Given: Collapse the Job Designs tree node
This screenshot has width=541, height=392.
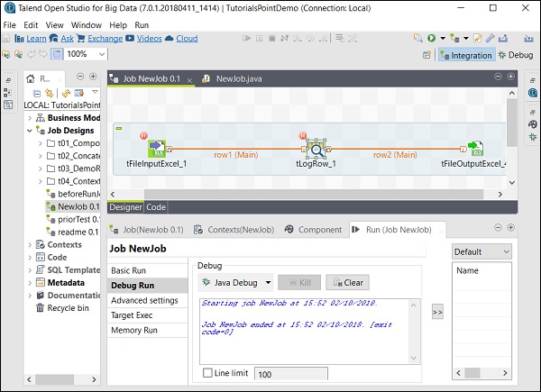Looking at the screenshot, I should click(30, 131).
